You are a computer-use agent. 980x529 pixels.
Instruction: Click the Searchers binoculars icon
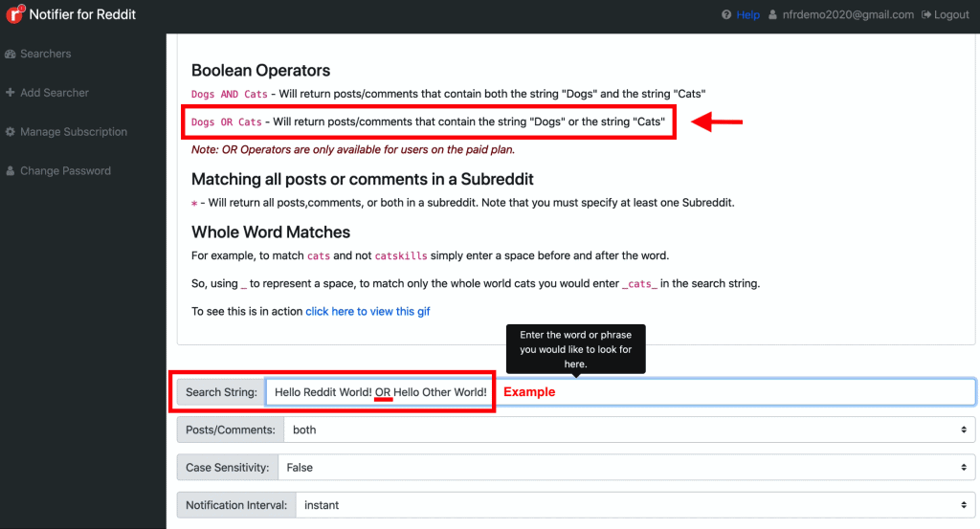(x=10, y=54)
